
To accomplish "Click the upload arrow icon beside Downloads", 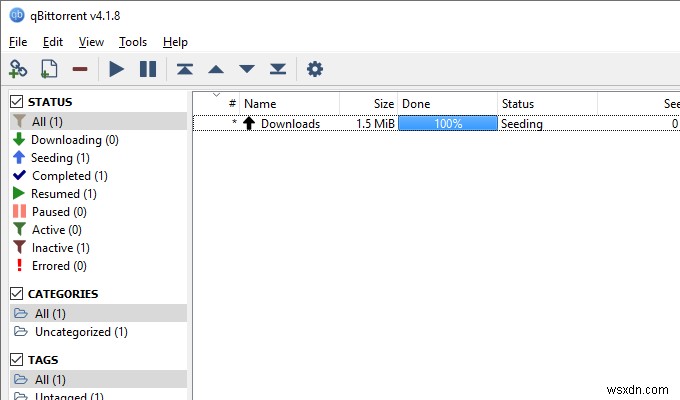I will 249,123.
